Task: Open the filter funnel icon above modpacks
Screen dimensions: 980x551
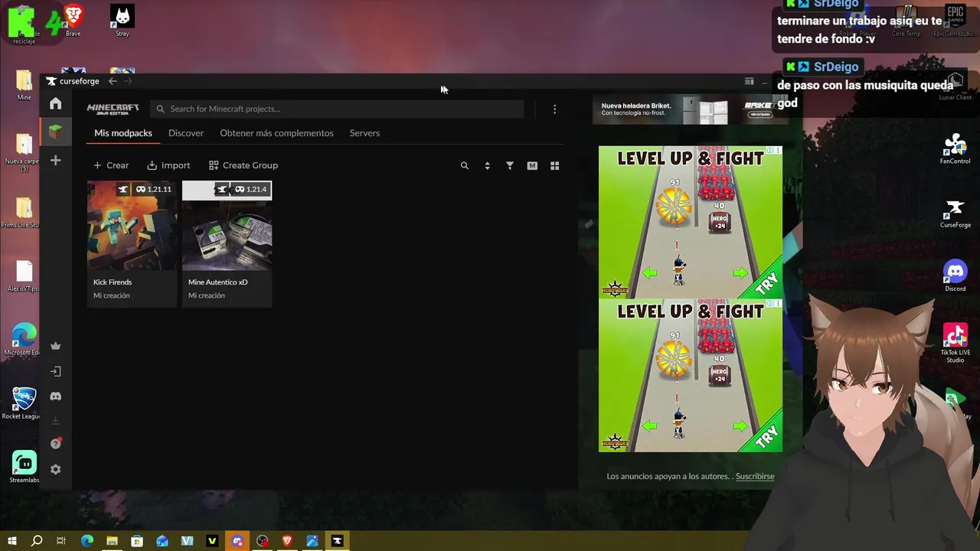Action: click(510, 165)
